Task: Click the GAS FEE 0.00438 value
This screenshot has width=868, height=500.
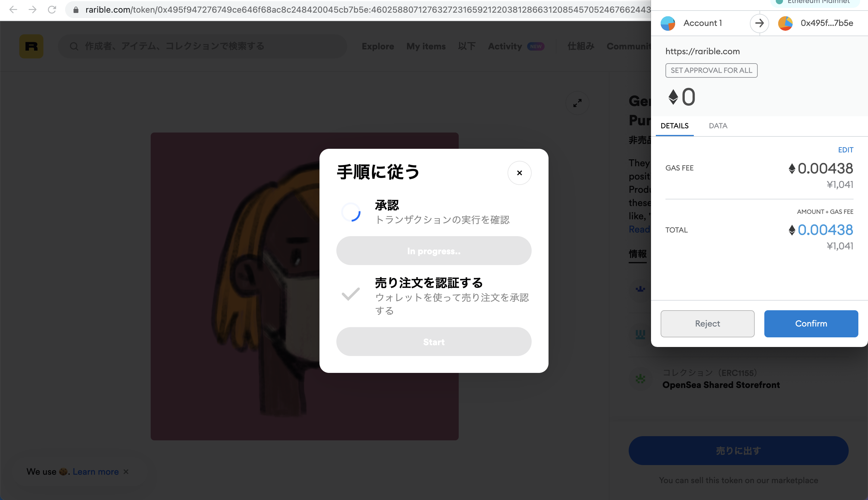Action: [x=821, y=168]
